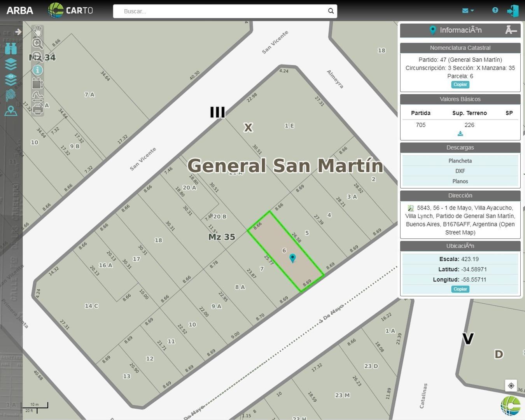Close the Información panel
Viewport: 525px width, 420px height.
(x=511, y=30)
